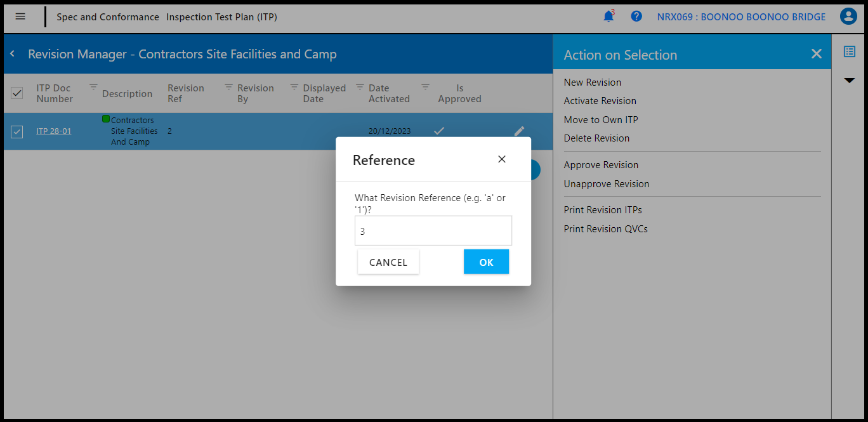Viewport: 868px width, 422px height.
Task: Click the Spec and Conformance title
Action: click(108, 16)
